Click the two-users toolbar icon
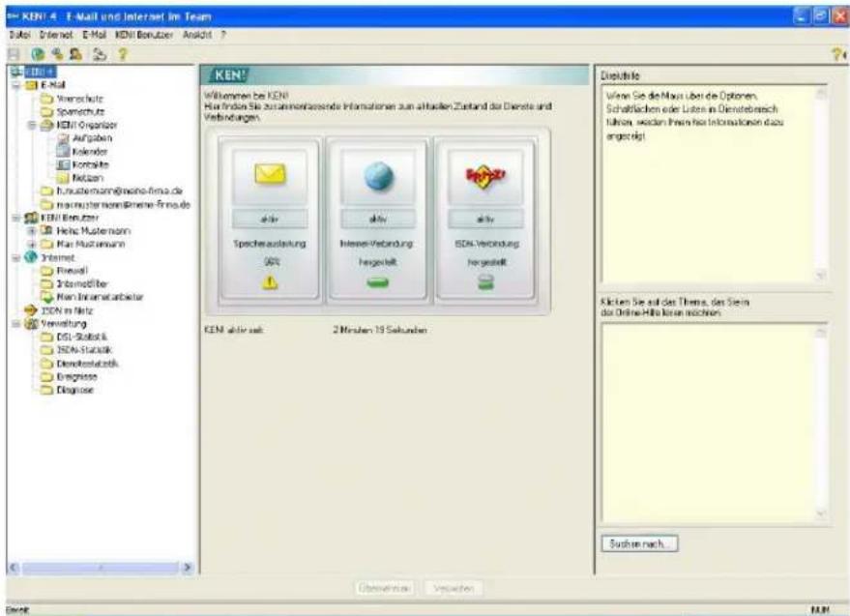Screen dimensions: 850x616 75,54
